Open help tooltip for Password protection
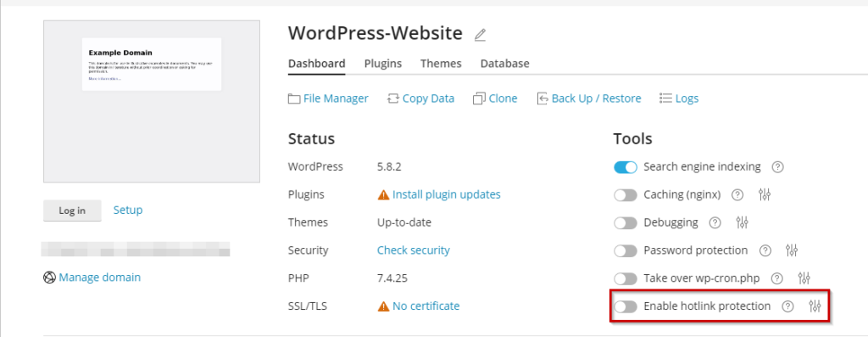The width and height of the screenshot is (868, 337). (x=765, y=250)
